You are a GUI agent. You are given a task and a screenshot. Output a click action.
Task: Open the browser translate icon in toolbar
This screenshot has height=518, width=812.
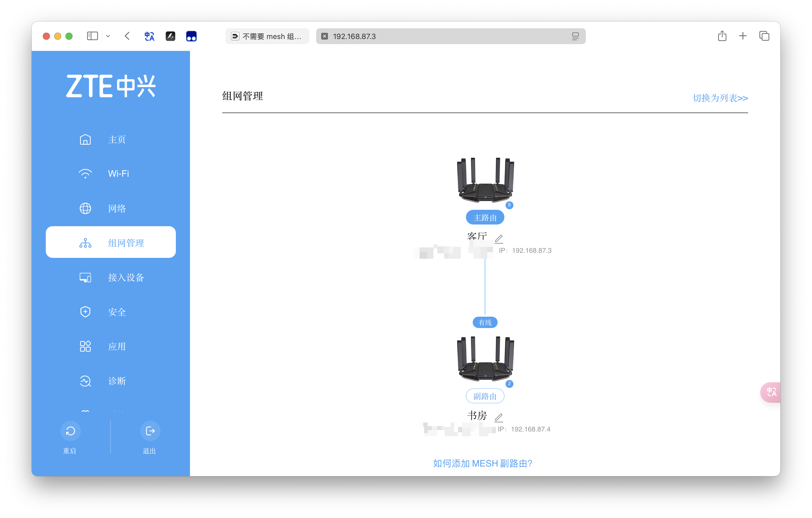point(149,36)
